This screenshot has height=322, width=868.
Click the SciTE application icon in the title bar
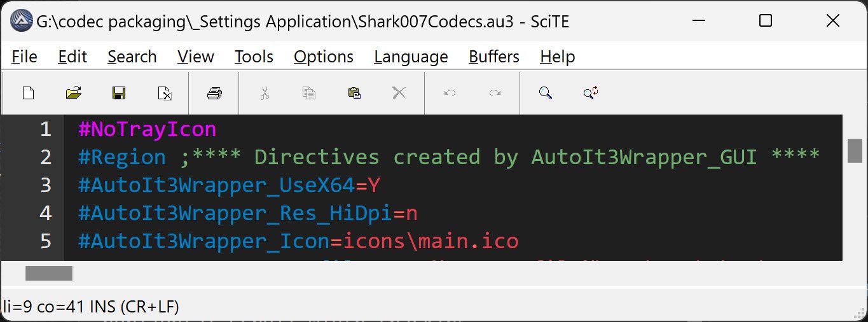[x=22, y=21]
